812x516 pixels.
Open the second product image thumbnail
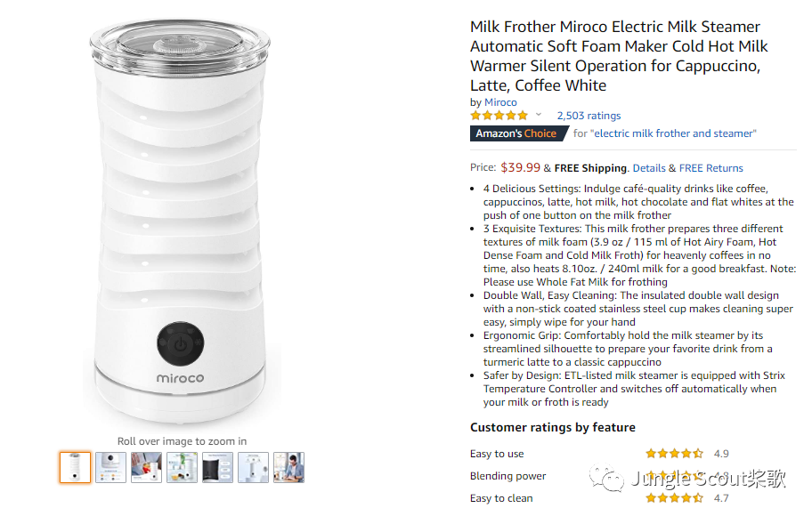coord(110,467)
